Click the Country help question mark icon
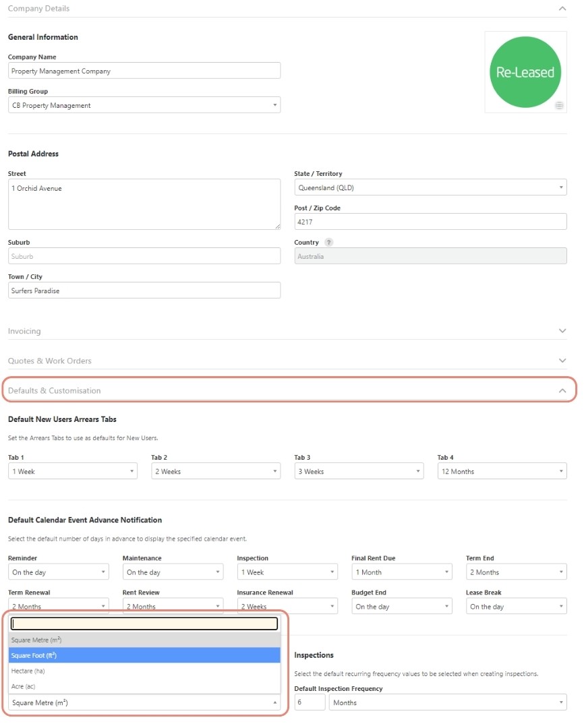584x728 pixels. pyautogui.click(x=329, y=243)
